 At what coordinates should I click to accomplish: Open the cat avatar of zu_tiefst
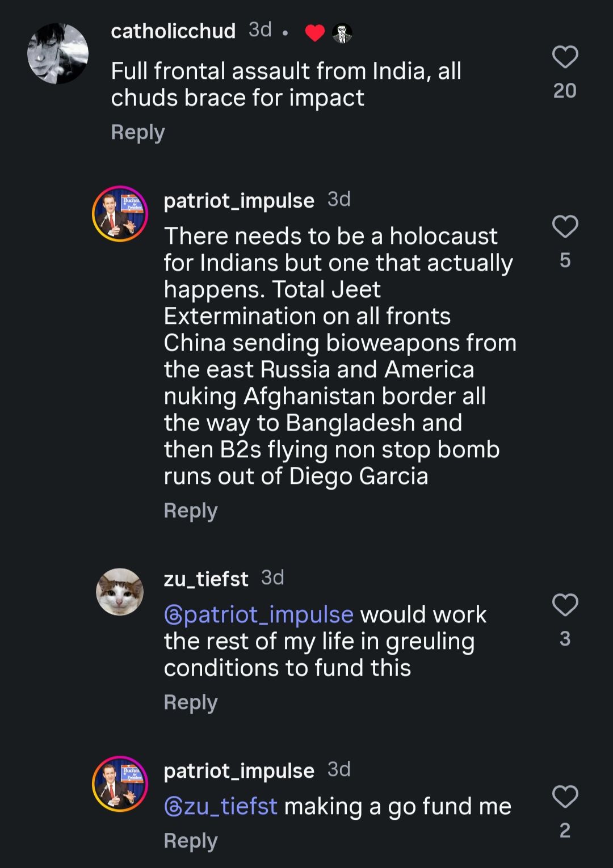pos(120,592)
